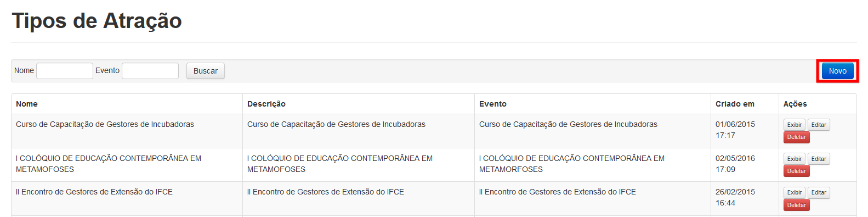Image resolution: width=868 pixels, height=217 pixels.
Task: Focus the Evento search field
Action: point(150,71)
